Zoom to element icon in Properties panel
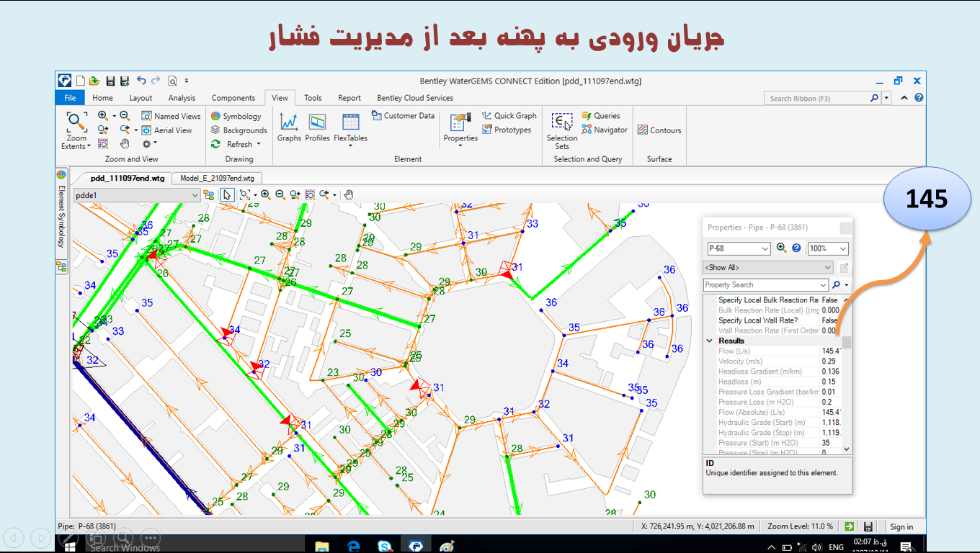The image size is (980, 553). pos(781,248)
